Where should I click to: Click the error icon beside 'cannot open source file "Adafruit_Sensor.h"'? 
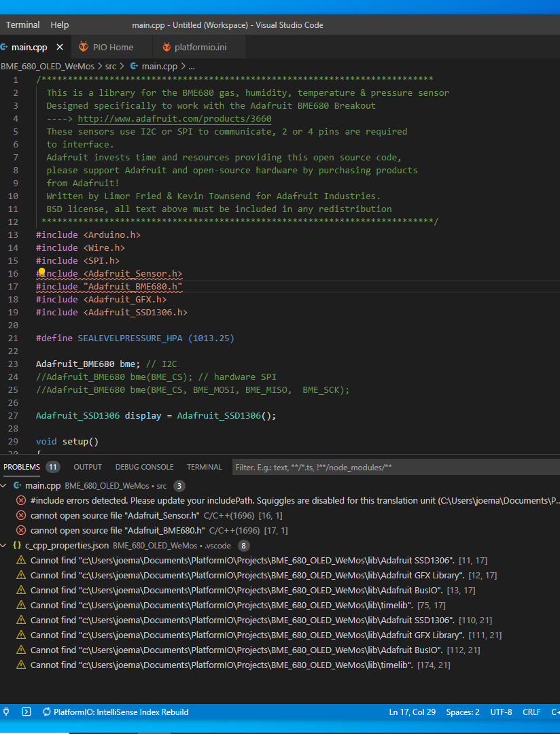[21, 515]
